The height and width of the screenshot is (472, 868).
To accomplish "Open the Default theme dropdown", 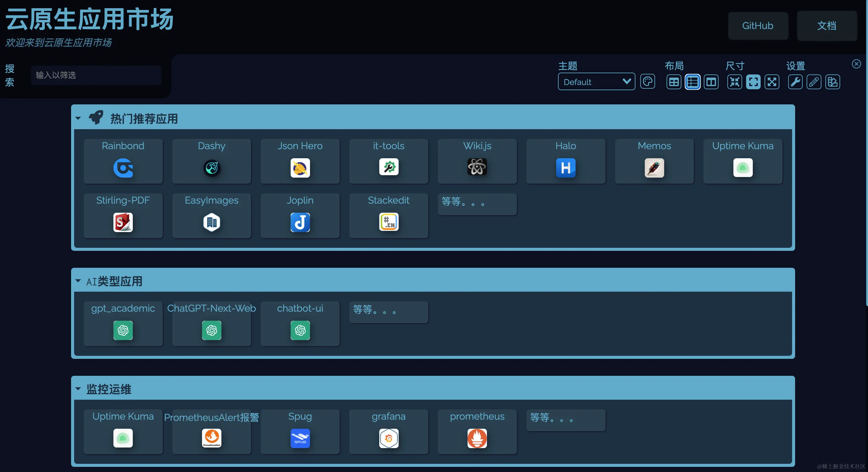I will click(596, 82).
